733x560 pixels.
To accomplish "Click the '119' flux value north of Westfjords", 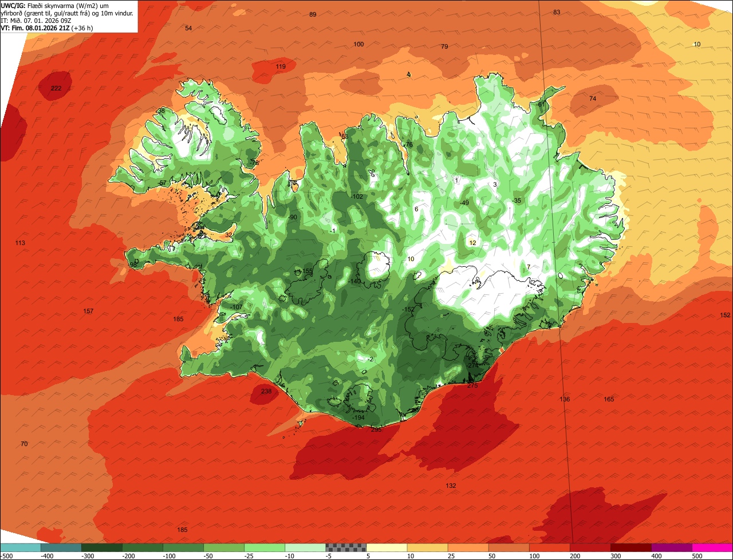I will (x=281, y=67).
